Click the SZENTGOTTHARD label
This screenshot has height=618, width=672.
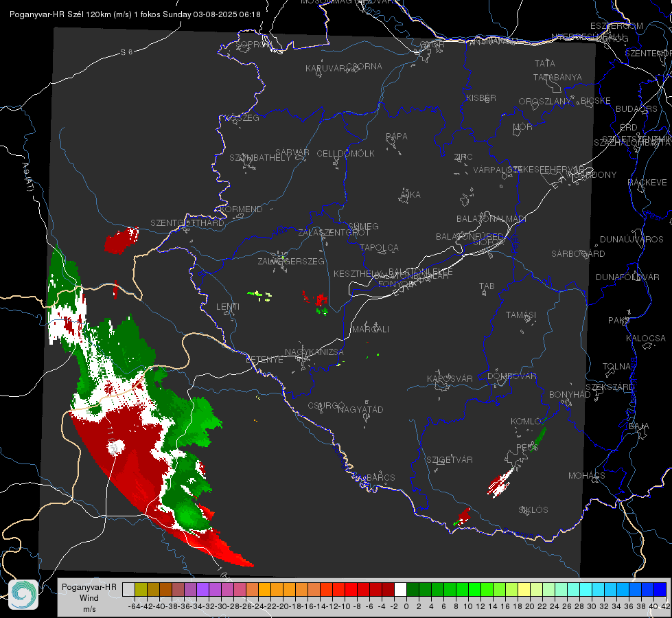pyautogui.click(x=187, y=222)
